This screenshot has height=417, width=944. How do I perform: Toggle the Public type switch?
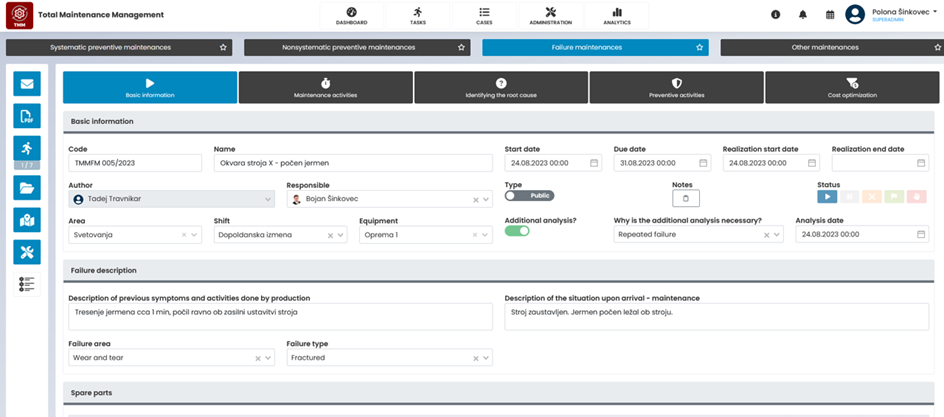tap(529, 196)
